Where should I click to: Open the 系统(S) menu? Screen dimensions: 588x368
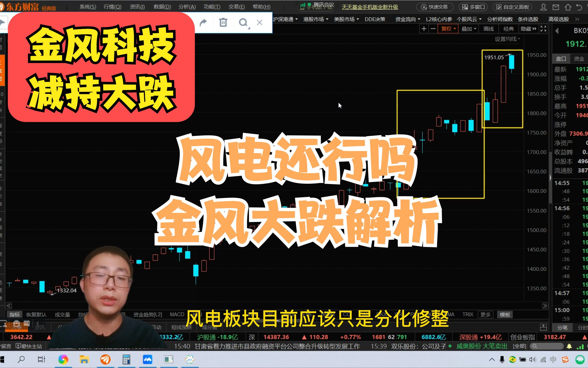pyautogui.click(x=88, y=7)
